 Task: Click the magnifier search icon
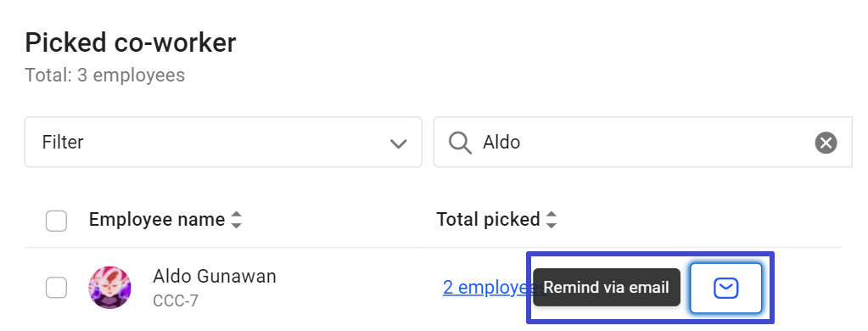460,143
